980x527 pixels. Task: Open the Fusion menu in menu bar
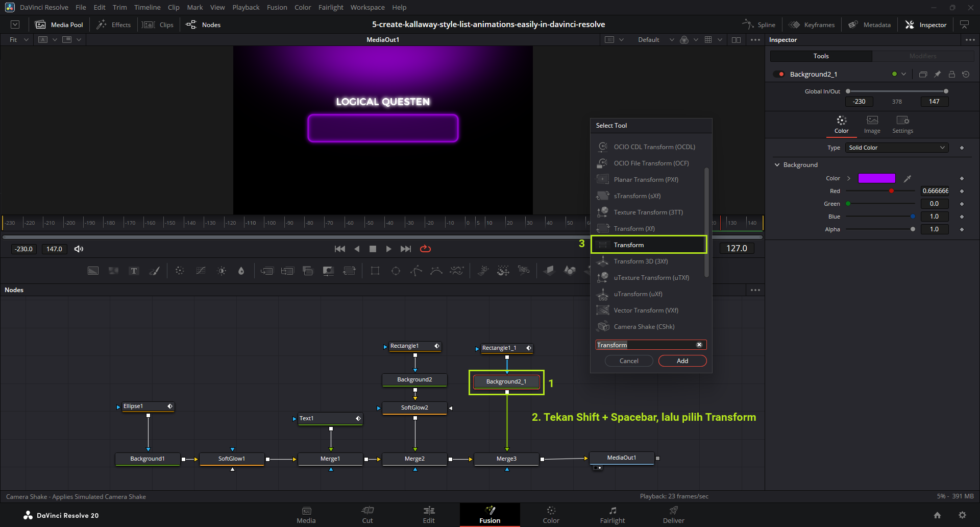[x=277, y=8]
